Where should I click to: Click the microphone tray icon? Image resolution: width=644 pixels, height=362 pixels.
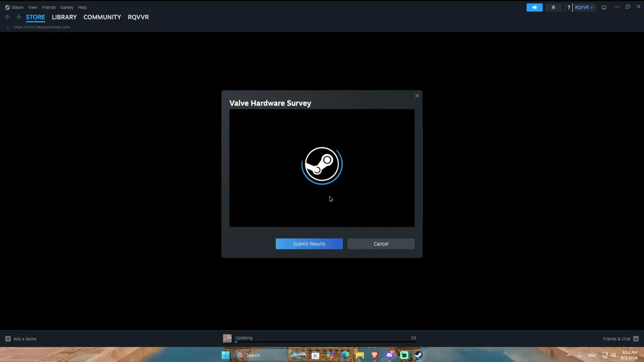(x=580, y=355)
